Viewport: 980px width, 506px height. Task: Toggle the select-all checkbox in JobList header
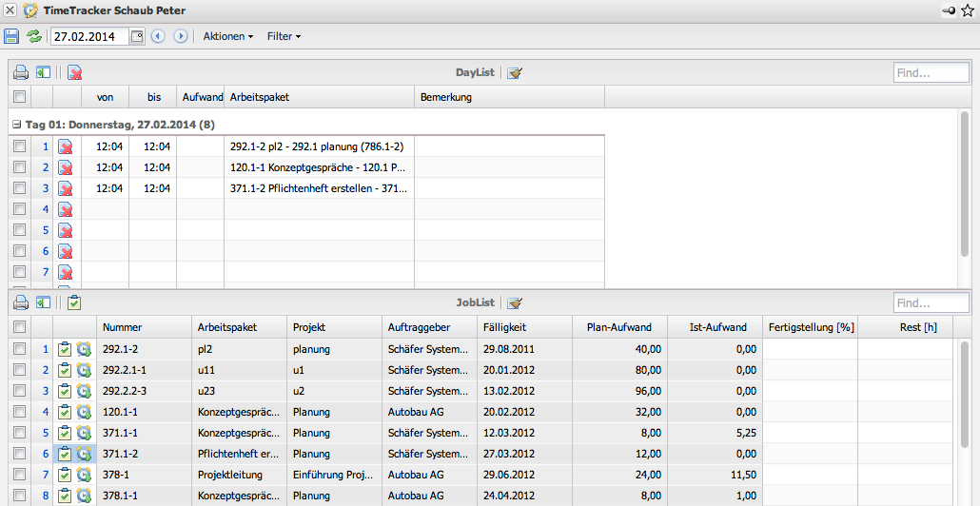coord(19,327)
